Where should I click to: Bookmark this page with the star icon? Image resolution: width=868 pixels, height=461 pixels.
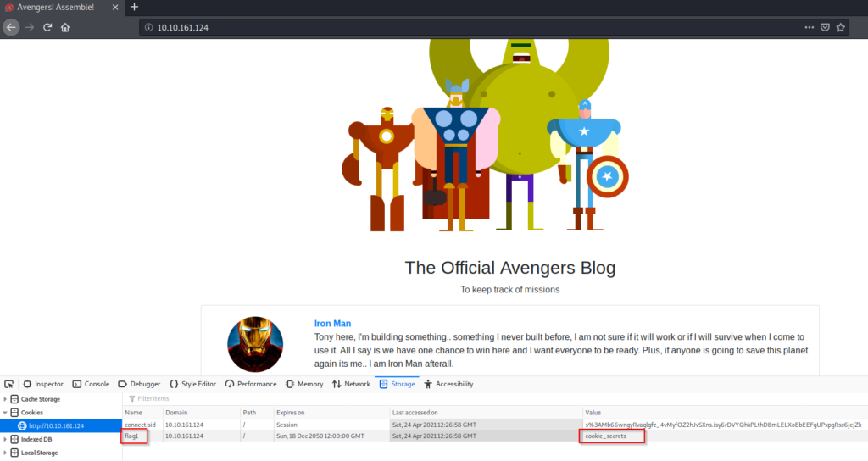coord(841,27)
